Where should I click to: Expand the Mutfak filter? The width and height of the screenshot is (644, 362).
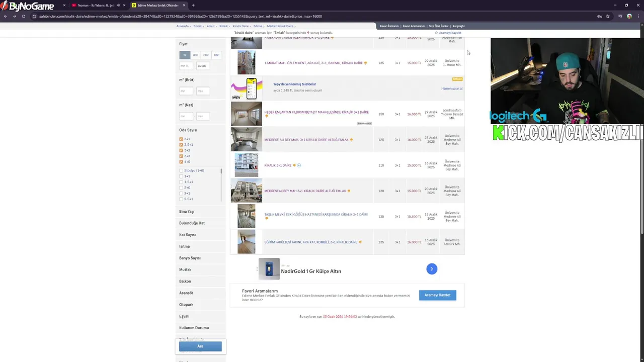200,269
